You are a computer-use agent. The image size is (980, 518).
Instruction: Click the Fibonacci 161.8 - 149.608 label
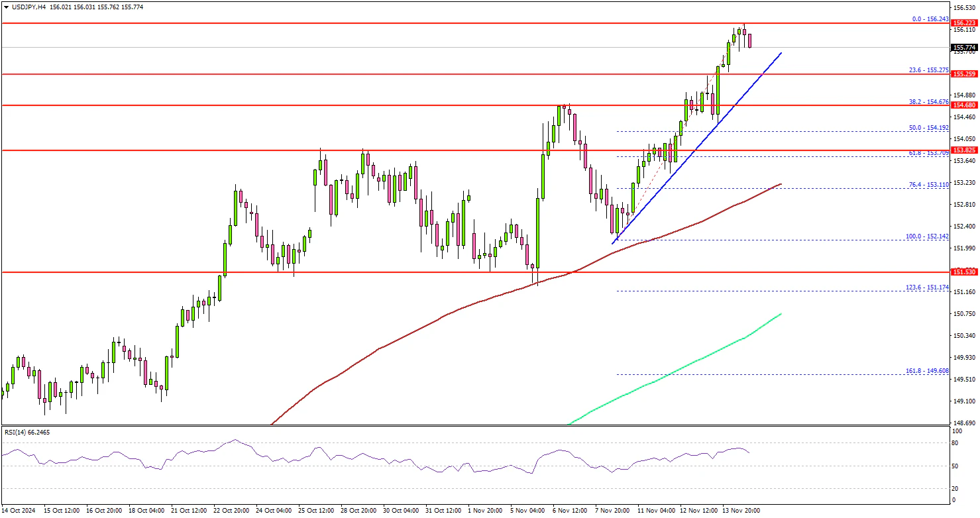(929, 370)
